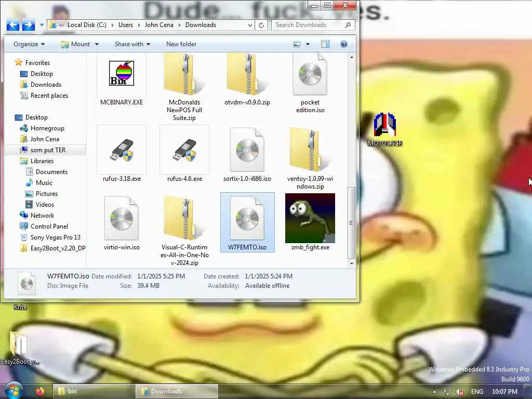Image resolution: width=532 pixels, height=399 pixels.
Task: Open the MCBINARY.EXE file icon
Action: [122, 73]
